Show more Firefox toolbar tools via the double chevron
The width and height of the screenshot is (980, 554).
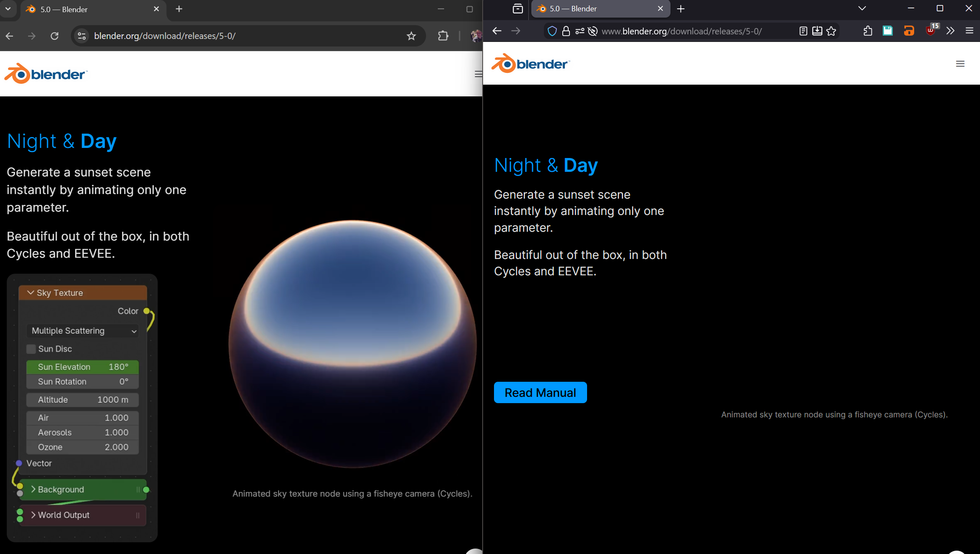pyautogui.click(x=950, y=31)
